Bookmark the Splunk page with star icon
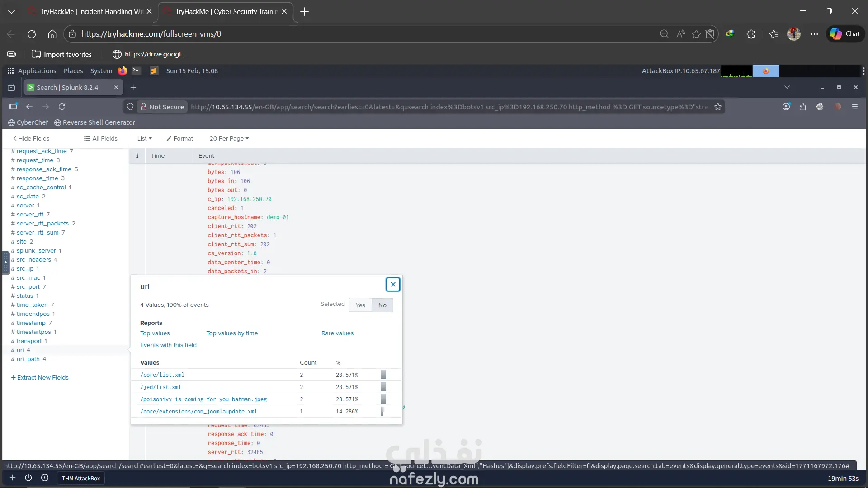868x488 pixels. (x=718, y=107)
